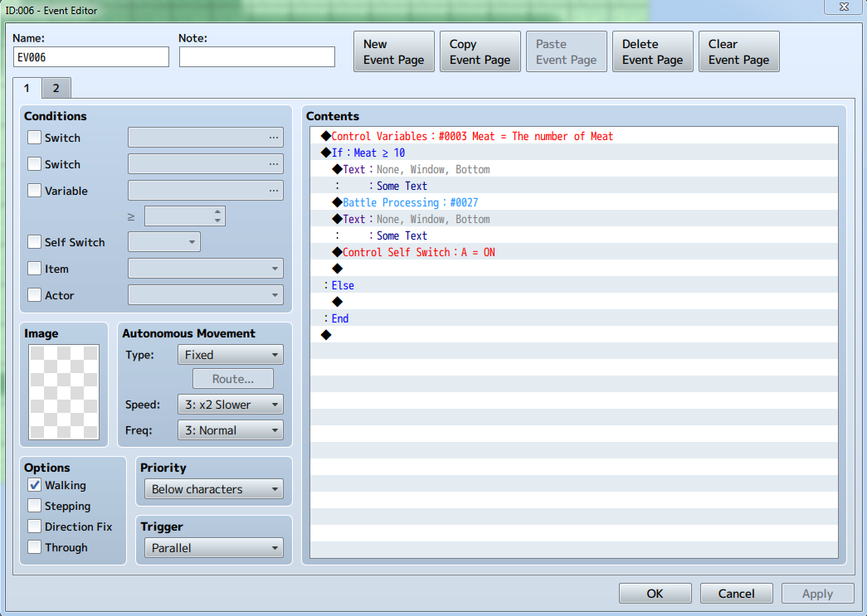
Task: Select the Control Self Switch A = ON line
Action: (x=574, y=252)
